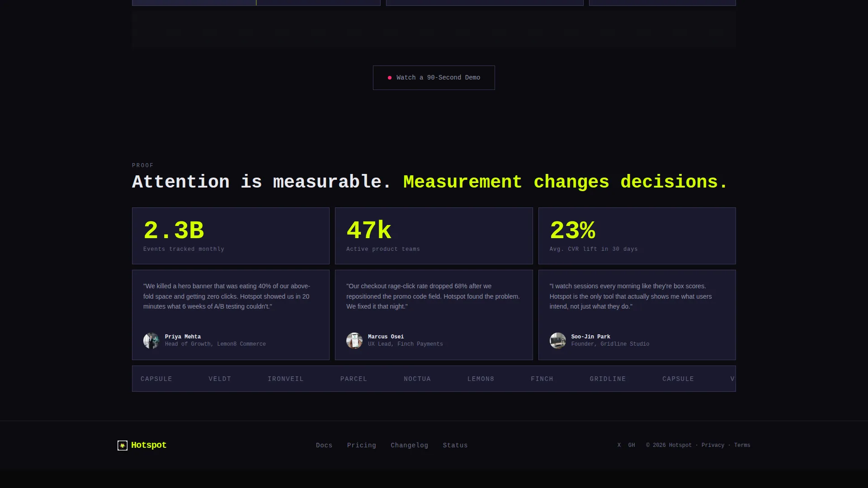The height and width of the screenshot is (488, 868).
Task: Click Watch a 90-Second Demo button
Action: click(x=434, y=78)
